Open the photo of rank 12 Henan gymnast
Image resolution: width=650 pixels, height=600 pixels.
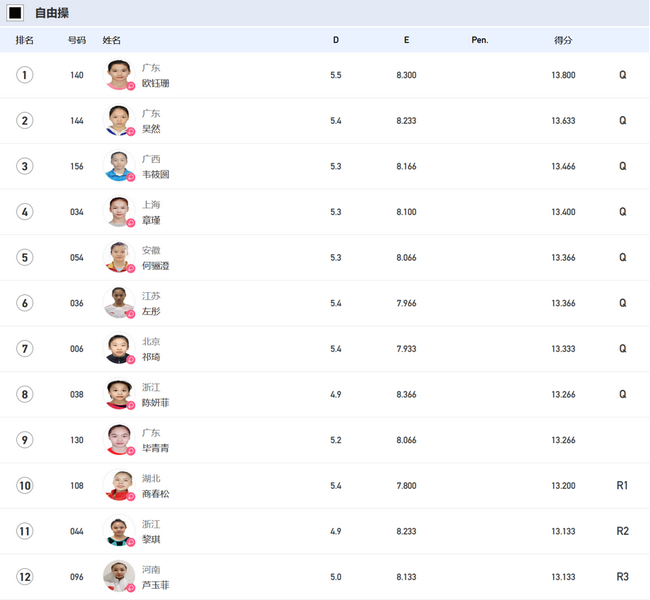click(x=119, y=576)
